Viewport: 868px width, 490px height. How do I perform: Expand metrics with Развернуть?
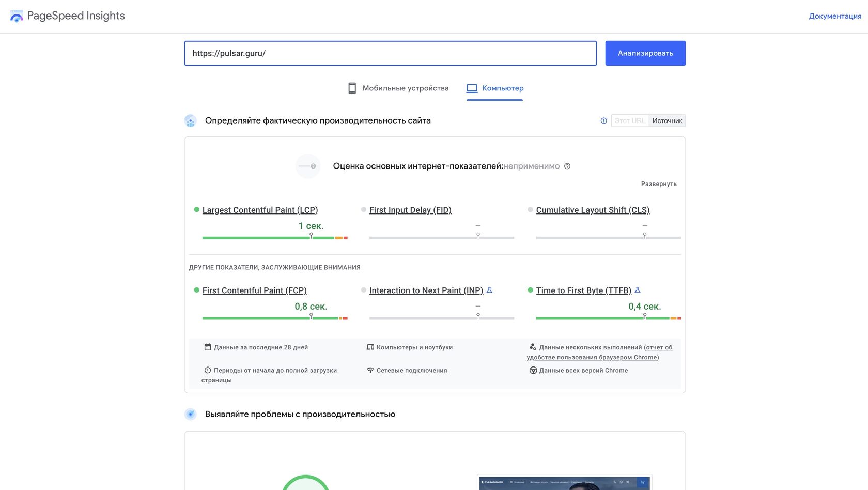(x=659, y=184)
